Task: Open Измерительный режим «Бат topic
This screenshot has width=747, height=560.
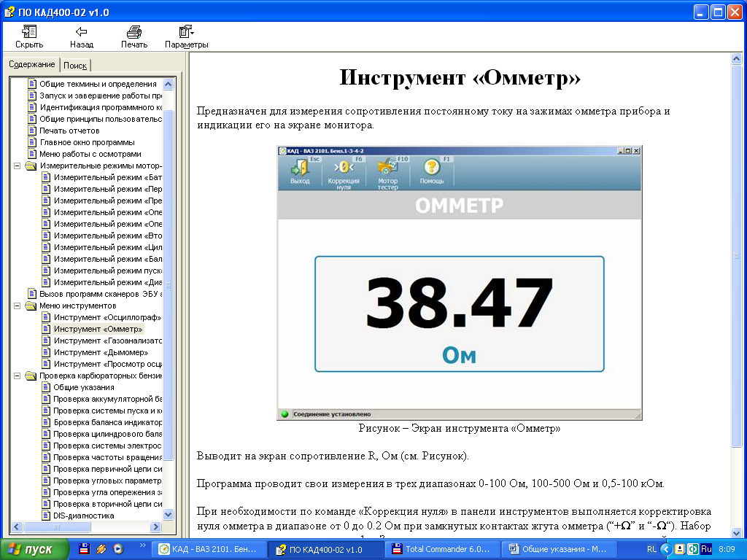Action: (108, 177)
